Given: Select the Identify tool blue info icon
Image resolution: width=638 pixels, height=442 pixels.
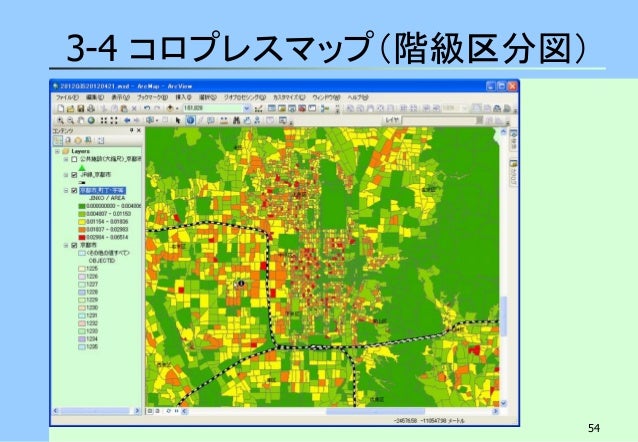Looking at the screenshot, I should [x=190, y=120].
